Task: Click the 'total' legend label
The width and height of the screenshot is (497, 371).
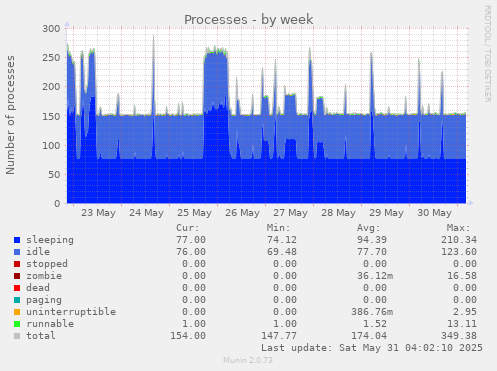Action: click(41, 336)
